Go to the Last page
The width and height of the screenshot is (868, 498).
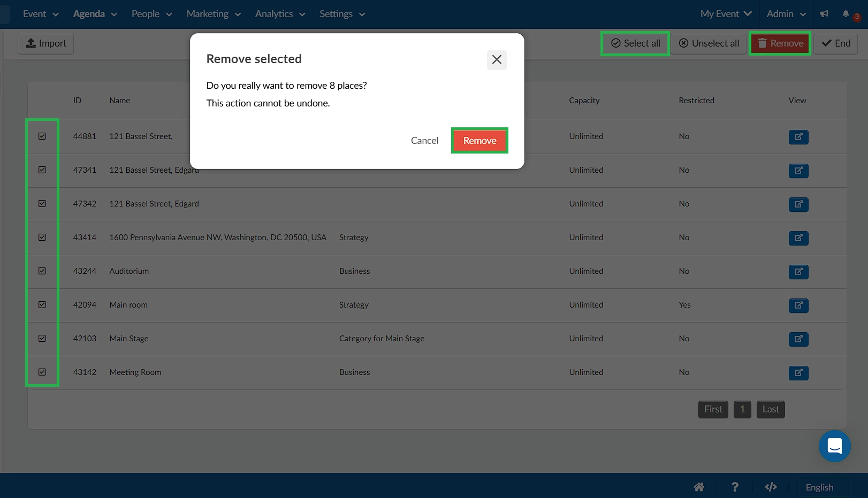(x=771, y=409)
